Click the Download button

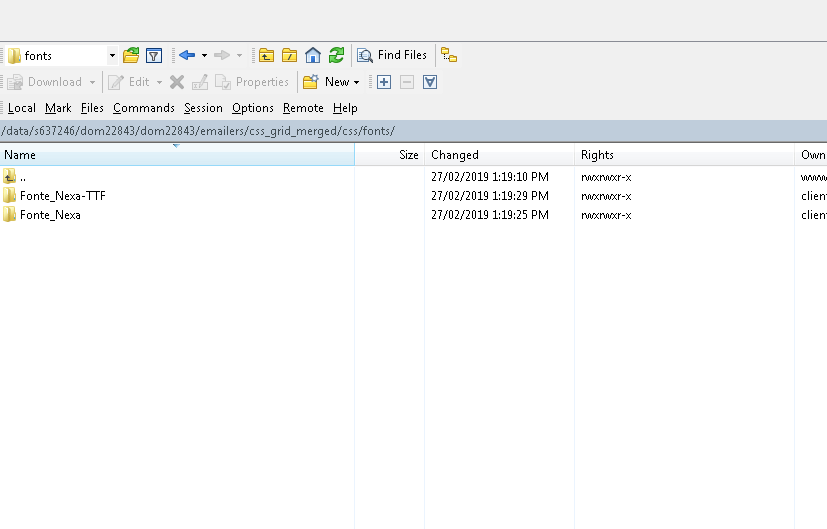[x=45, y=82]
